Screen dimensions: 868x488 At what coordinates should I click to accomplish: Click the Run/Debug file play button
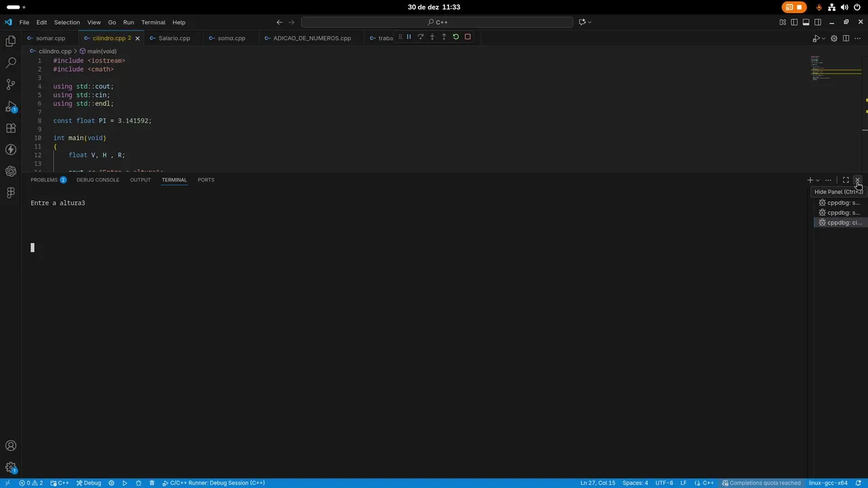pyautogui.click(x=816, y=38)
